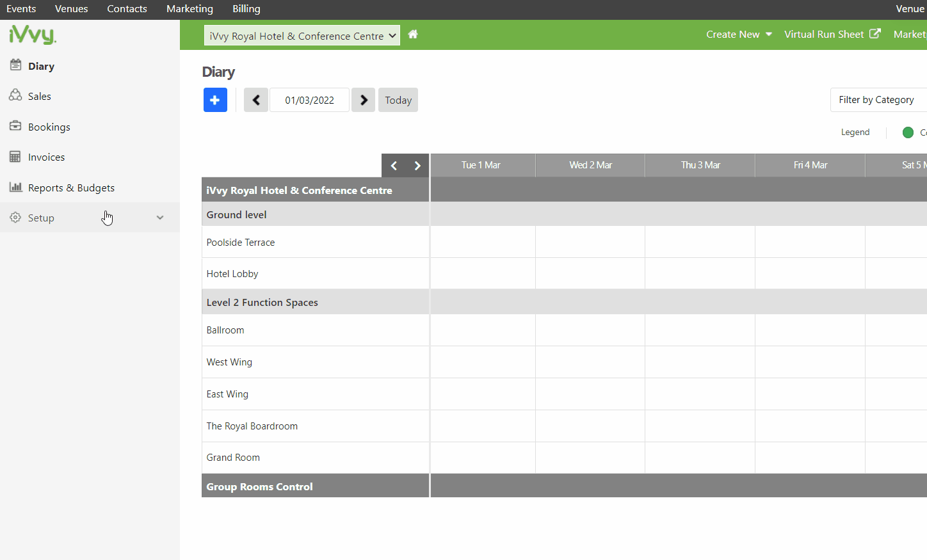The image size is (927, 560).
Task: Select the Fri 4 Mar column header
Action: click(x=810, y=165)
